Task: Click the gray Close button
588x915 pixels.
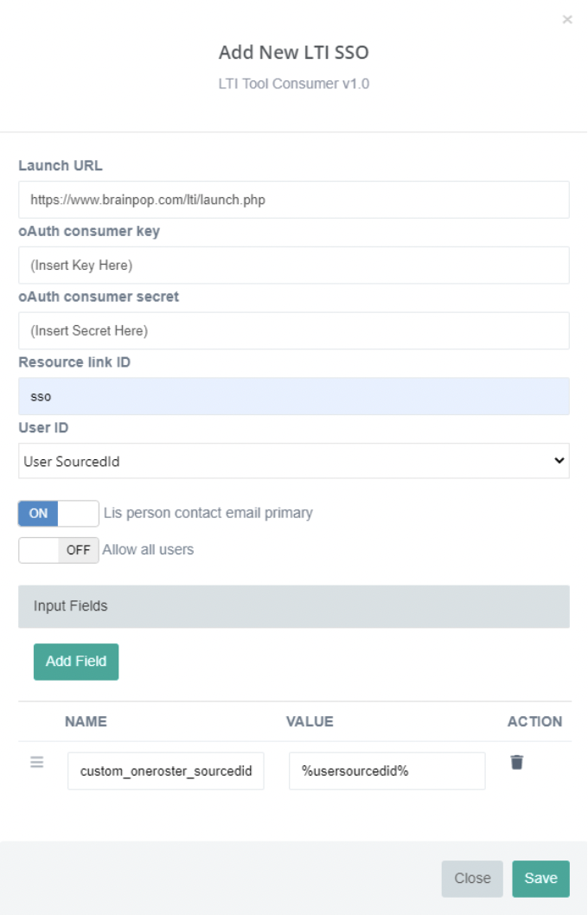Action: coord(472,878)
